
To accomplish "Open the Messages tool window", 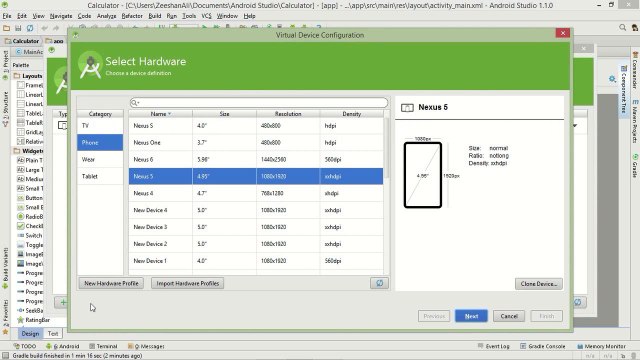I will [x=146, y=346].
